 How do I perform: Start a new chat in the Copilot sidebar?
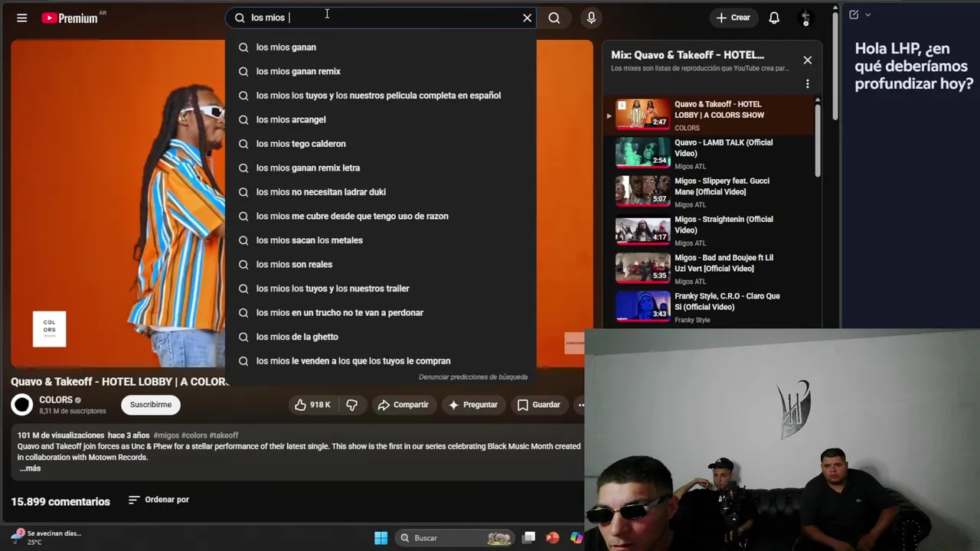coord(854,15)
